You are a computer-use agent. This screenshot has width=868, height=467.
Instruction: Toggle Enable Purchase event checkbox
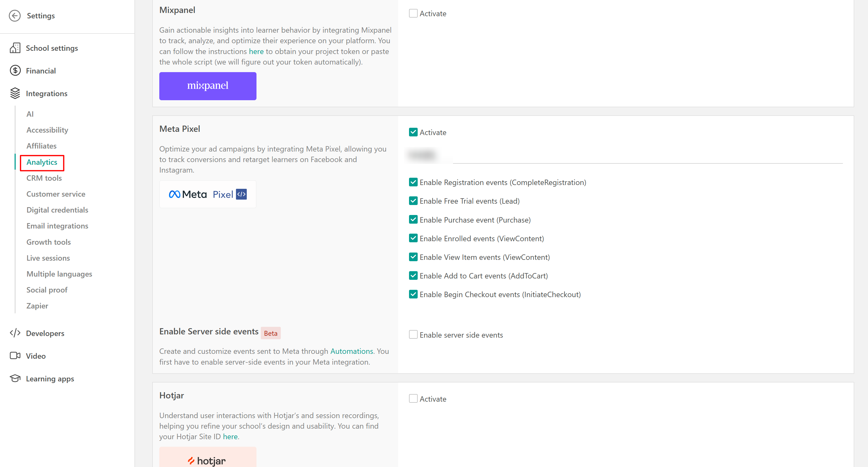click(413, 220)
